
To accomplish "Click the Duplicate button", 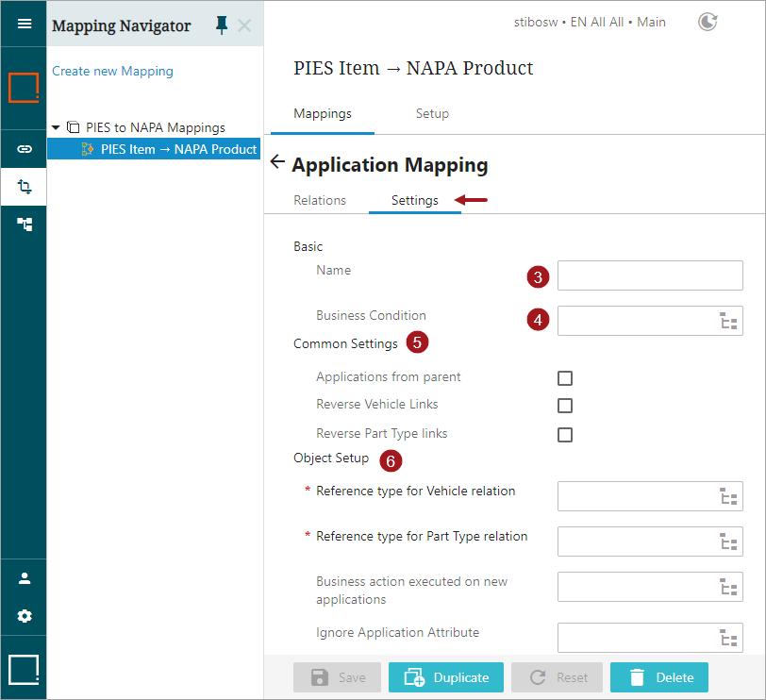I will coord(447,677).
